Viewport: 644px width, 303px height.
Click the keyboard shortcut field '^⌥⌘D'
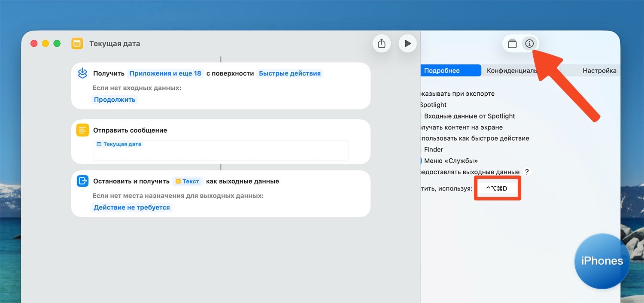point(497,188)
